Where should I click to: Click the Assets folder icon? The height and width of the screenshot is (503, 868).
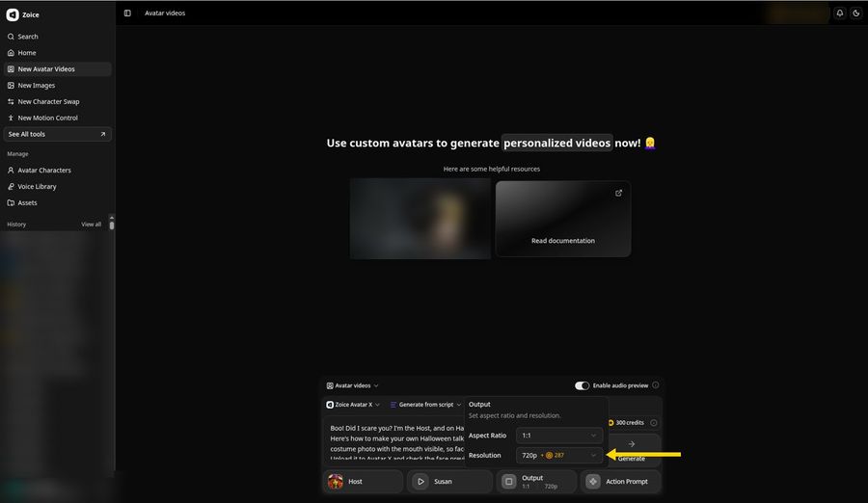click(11, 203)
